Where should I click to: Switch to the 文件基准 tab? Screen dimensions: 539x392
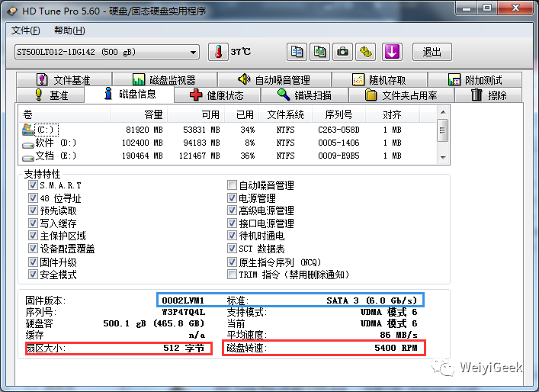click(64, 80)
